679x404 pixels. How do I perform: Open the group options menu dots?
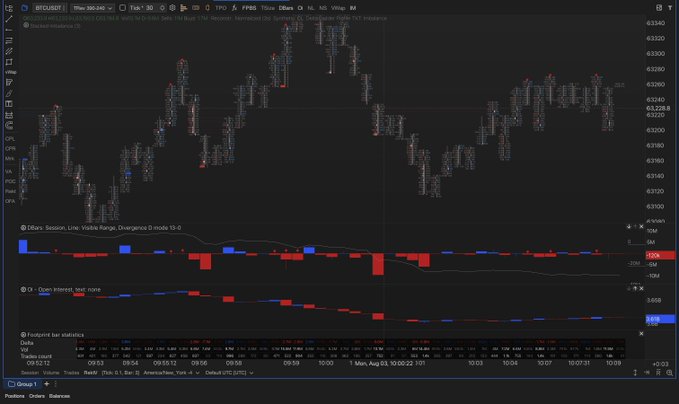click(55, 384)
